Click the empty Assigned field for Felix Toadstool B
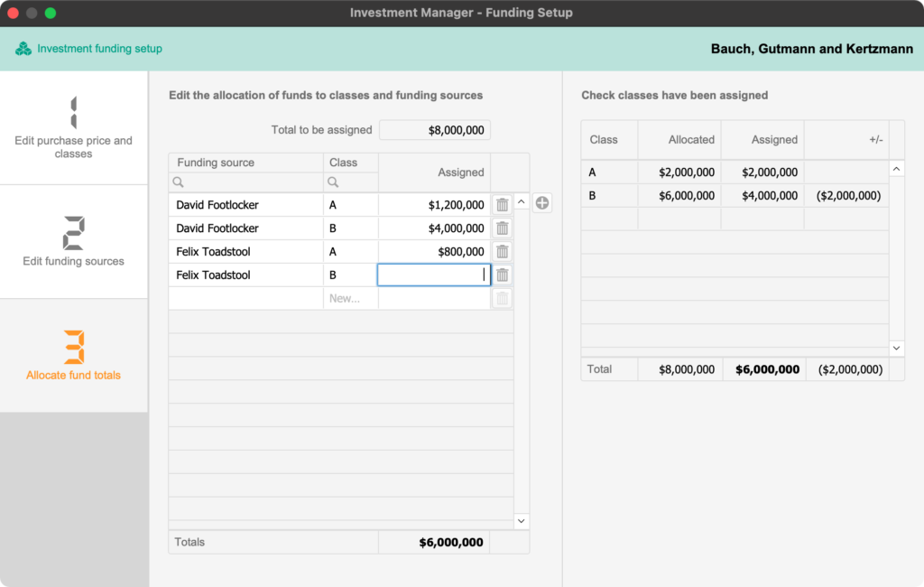The image size is (924, 587). (433, 275)
